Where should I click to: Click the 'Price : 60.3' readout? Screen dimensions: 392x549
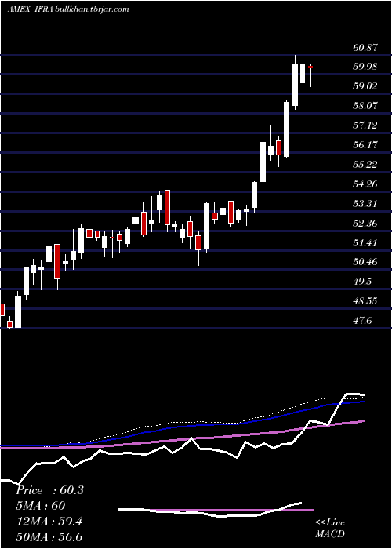tap(49, 490)
